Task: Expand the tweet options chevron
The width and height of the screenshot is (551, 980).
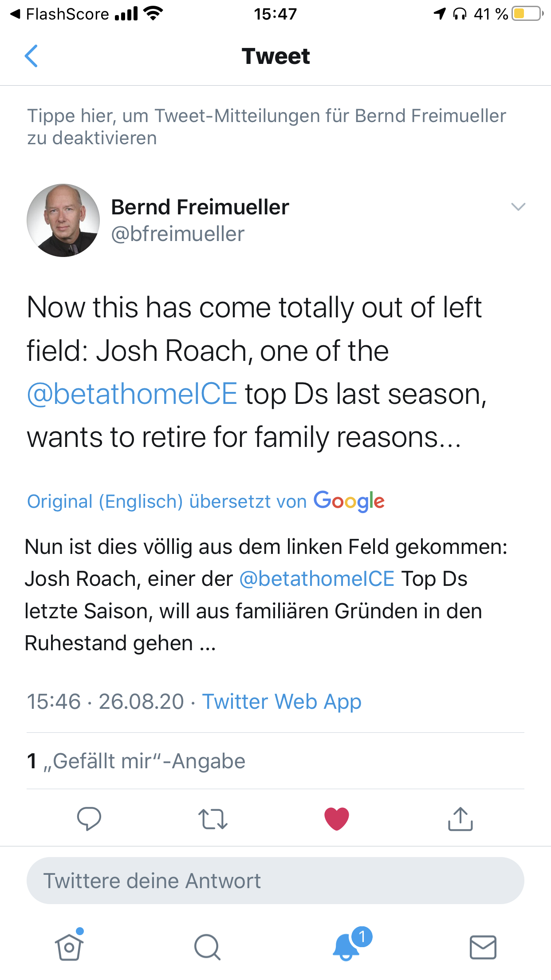Action: pyautogui.click(x=518, y=207)
